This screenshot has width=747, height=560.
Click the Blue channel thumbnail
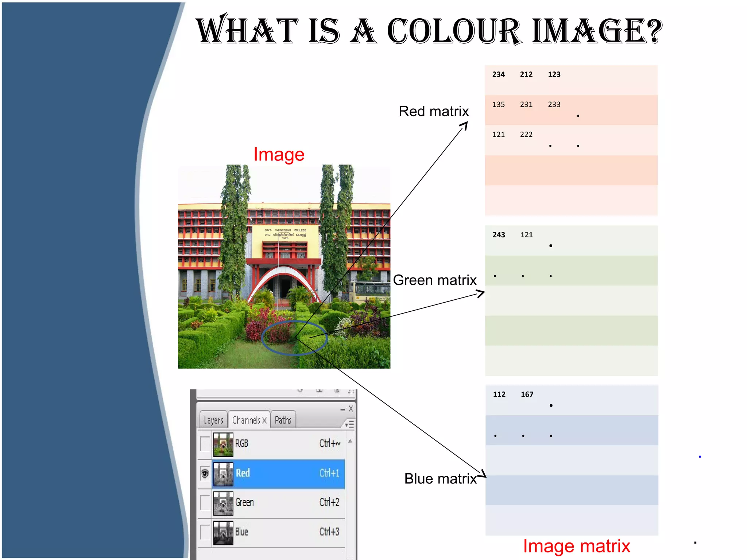(x=223, y=533)
